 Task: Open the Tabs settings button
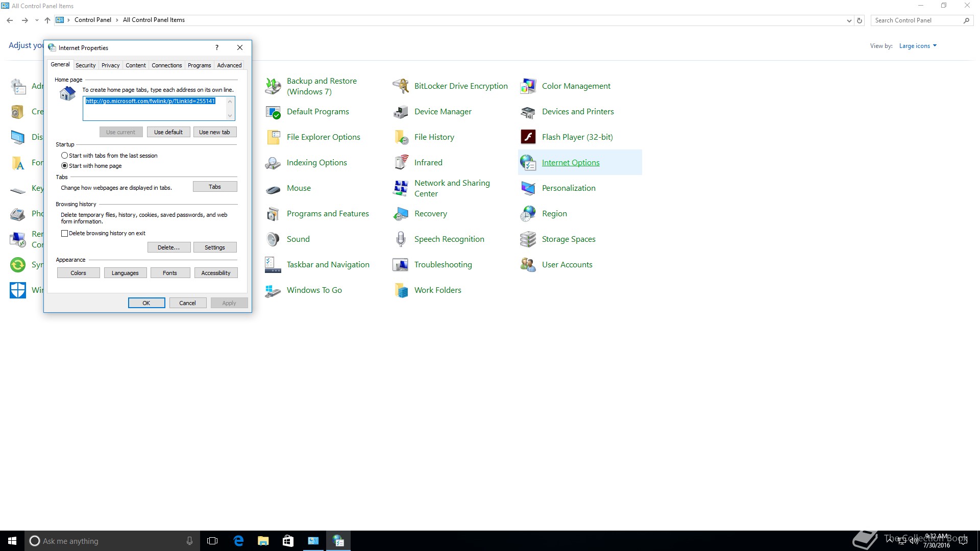pos(215,187)
